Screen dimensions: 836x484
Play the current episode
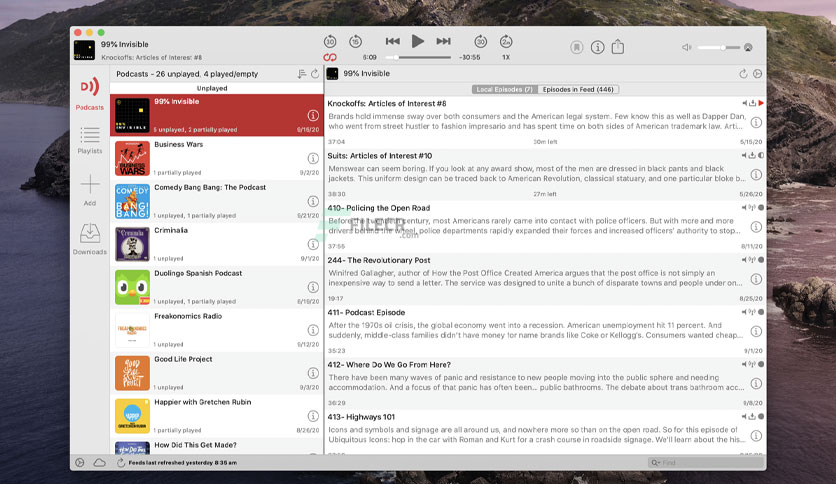tap(418, 41)
